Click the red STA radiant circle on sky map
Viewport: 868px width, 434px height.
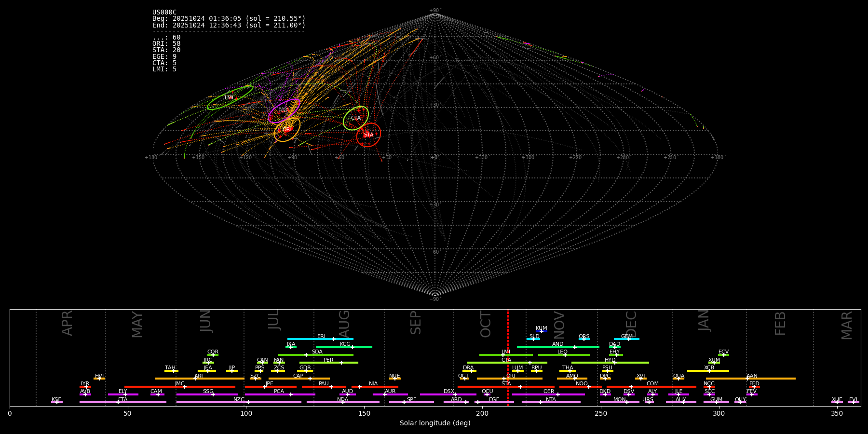[368, 135]
